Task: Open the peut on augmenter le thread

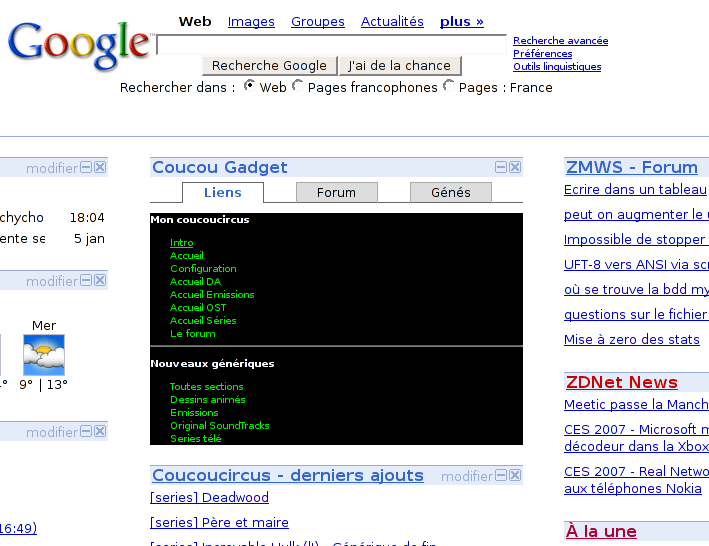Action: [x=636, y=215]
